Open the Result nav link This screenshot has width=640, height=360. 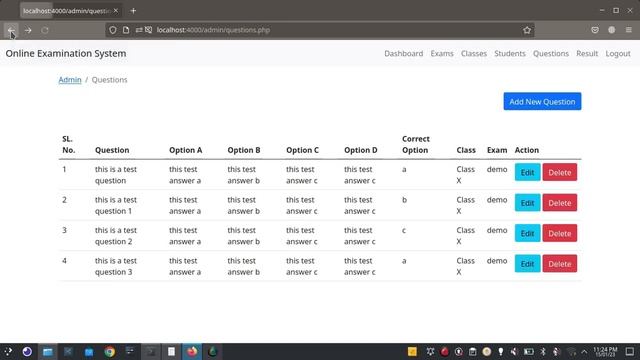tap(587, 53)
